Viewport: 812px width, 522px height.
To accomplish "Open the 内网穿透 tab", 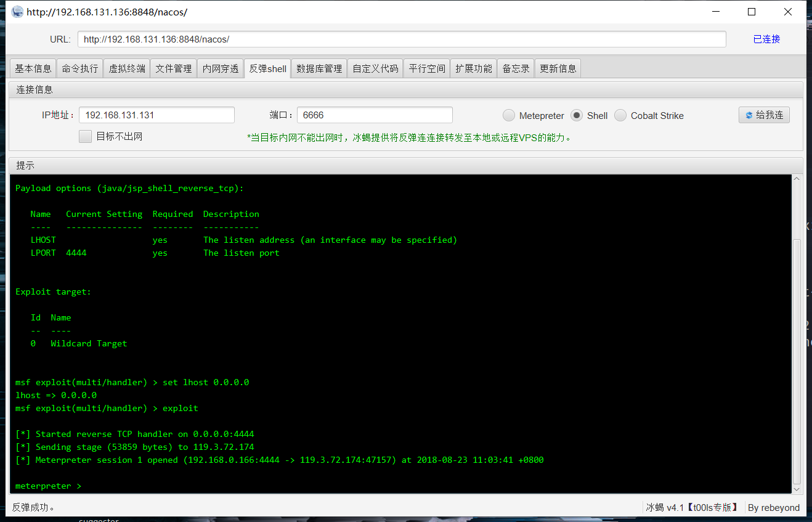I will (x=221, y=68).
